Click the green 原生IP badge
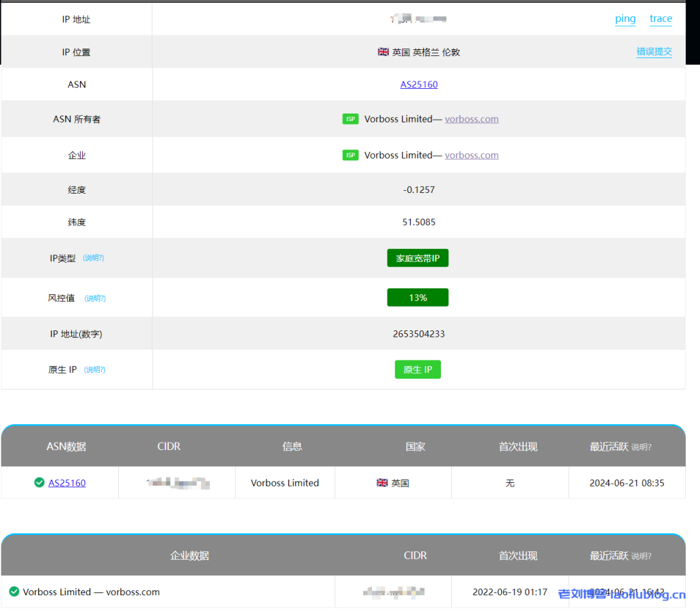Viewport: 700px width, 615px height. [x=418, y=369]
